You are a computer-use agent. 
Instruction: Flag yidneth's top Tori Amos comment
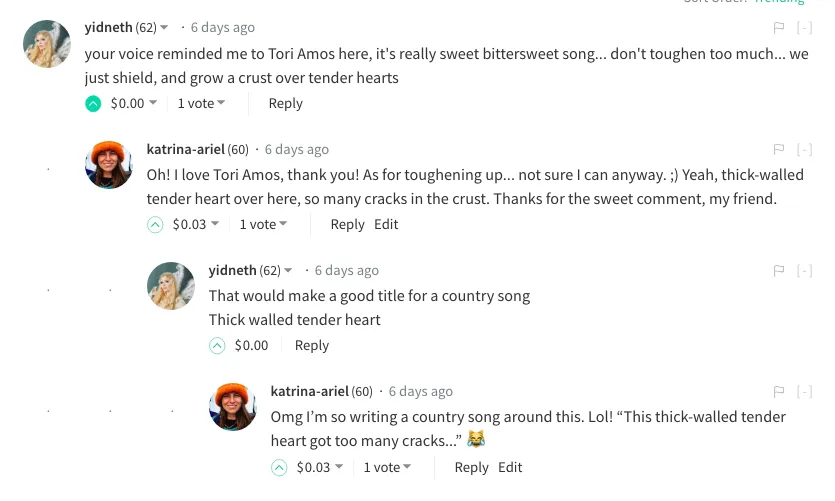click(779, 28)
